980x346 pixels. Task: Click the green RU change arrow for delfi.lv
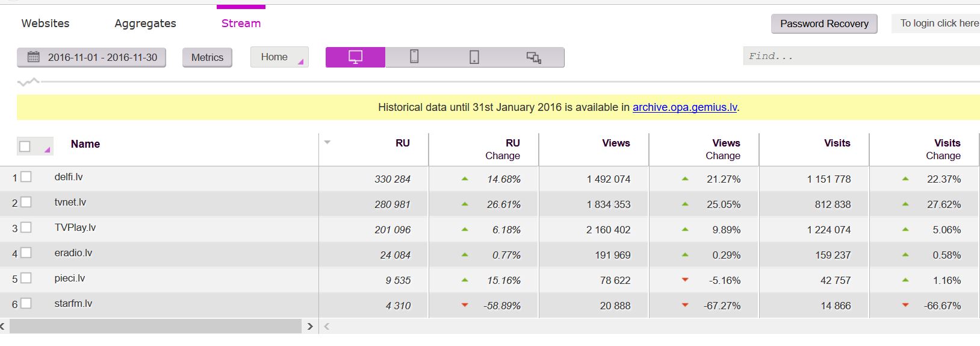tap(465, 179)
